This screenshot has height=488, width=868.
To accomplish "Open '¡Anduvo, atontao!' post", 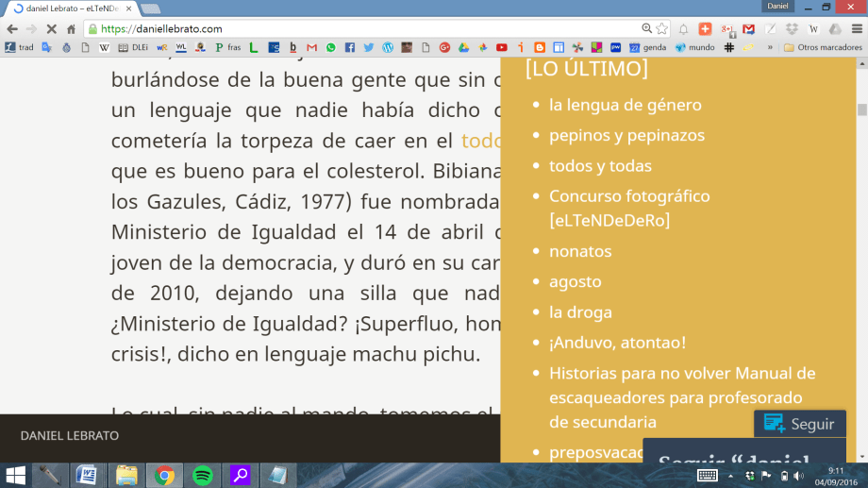I will 617,343.
